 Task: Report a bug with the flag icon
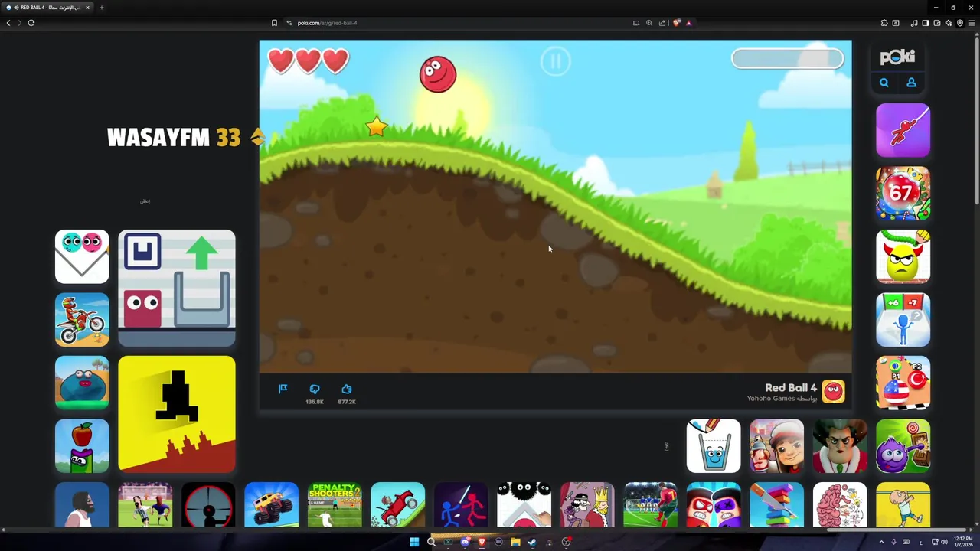(x=283, y=389)
